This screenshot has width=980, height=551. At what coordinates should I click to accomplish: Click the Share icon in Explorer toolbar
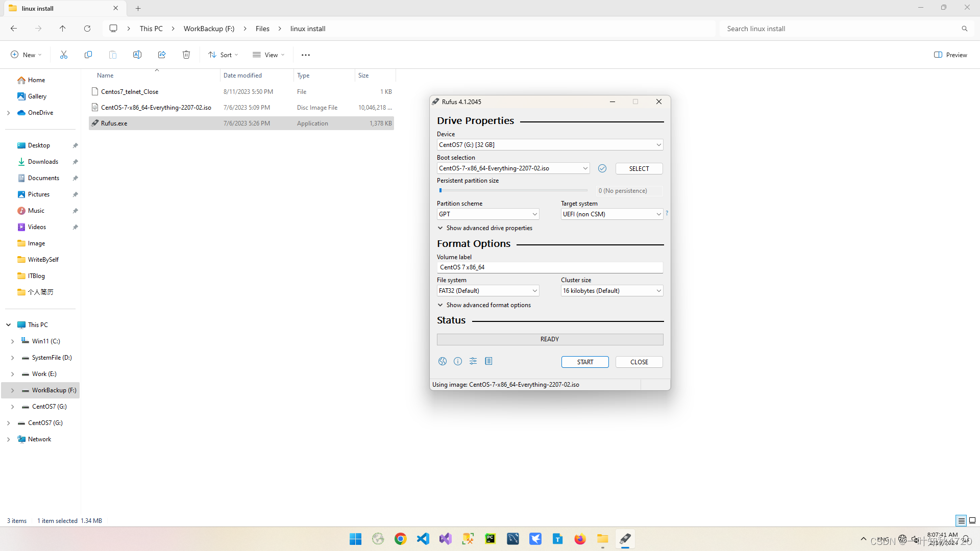pyautogui.click(x=162, y=55)
